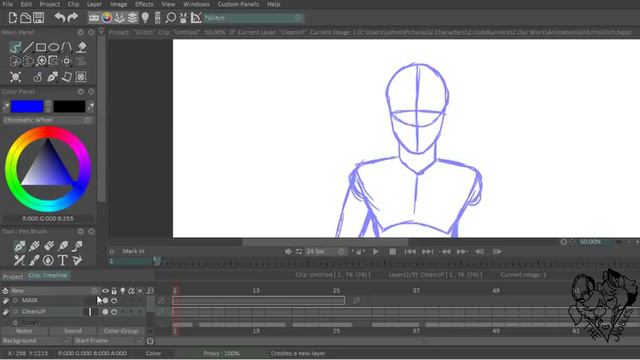Open the layers stack icon in top toolbar
640x360 pixels.
coord(132,18)
